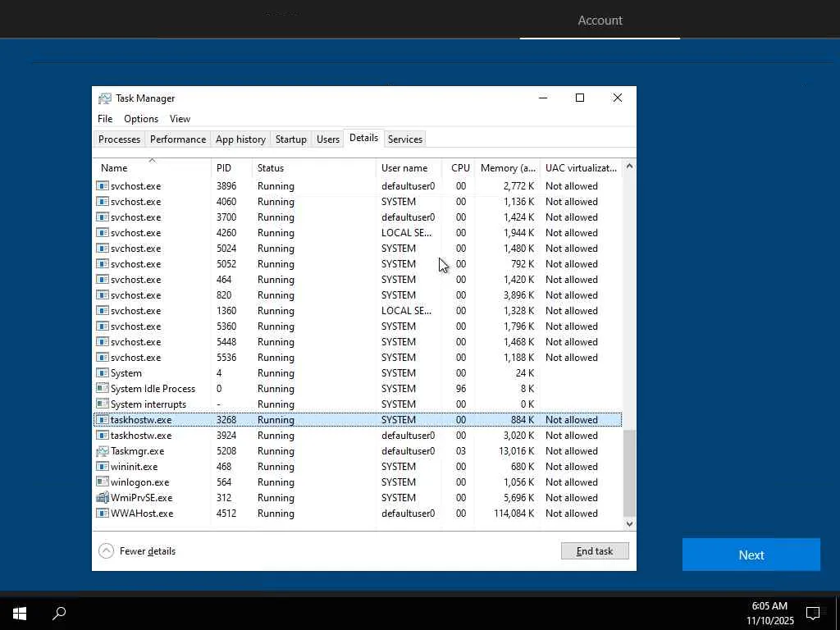Click the wininit.exe process icon

tap(103, 467)
